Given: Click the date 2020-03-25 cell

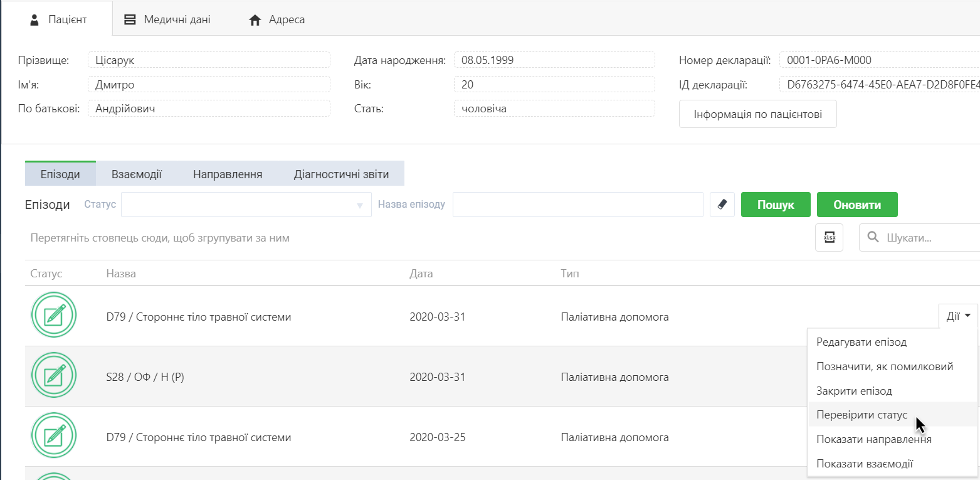Looking at the screenshot, I should [x=438, y=437].
